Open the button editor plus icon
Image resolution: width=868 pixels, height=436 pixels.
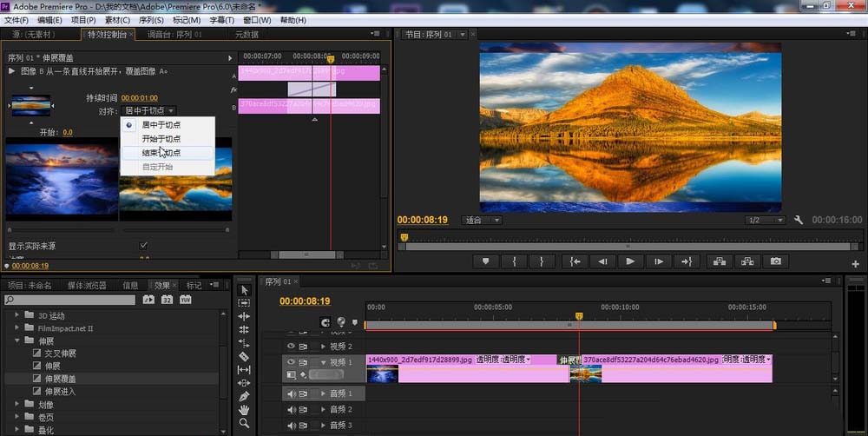[855, 264]
